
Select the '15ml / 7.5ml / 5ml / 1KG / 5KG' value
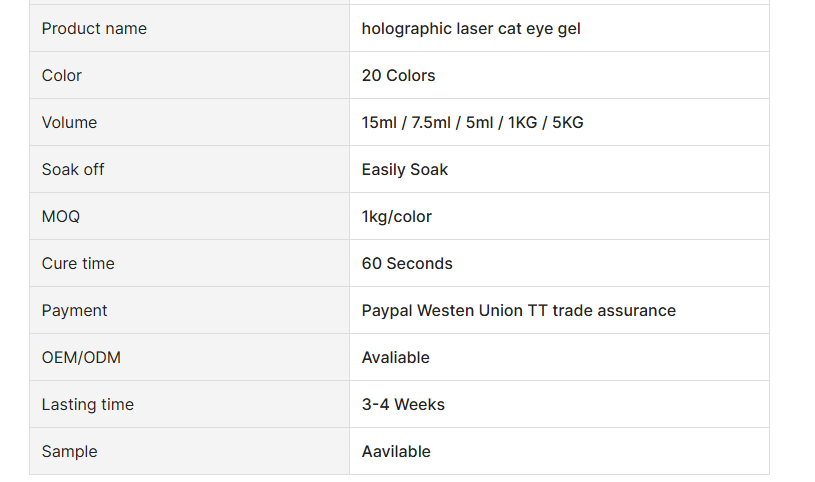click(x=472, y=122)
